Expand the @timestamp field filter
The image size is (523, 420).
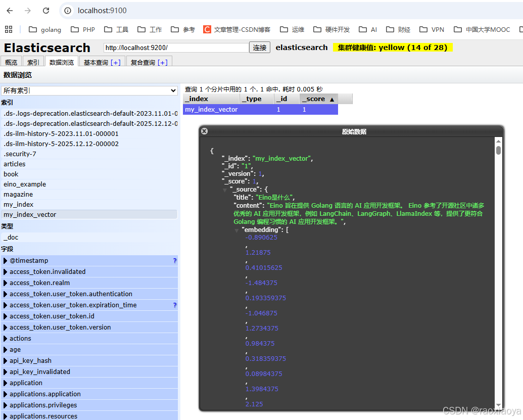click(6, 260)
